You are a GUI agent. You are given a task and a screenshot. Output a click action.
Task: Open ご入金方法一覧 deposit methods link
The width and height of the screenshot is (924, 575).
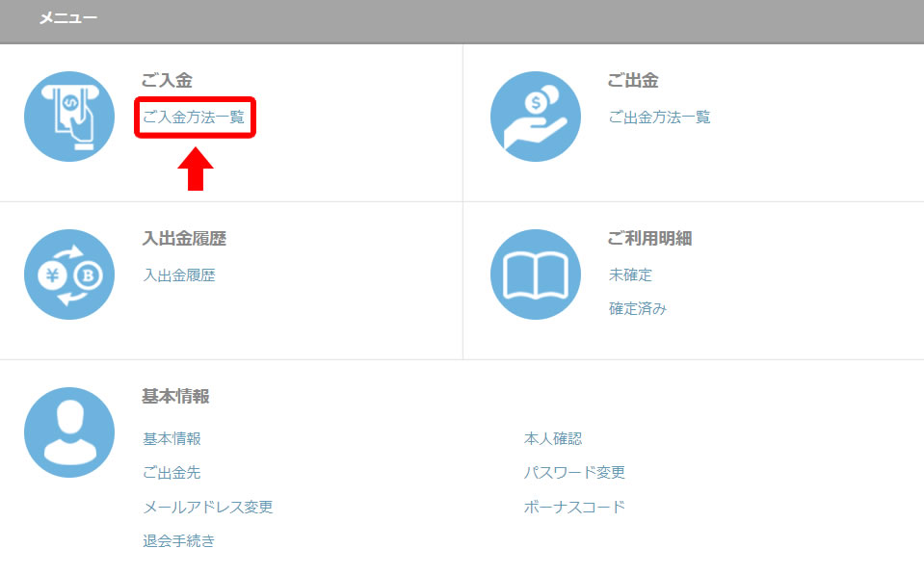(x=194, y=118)
